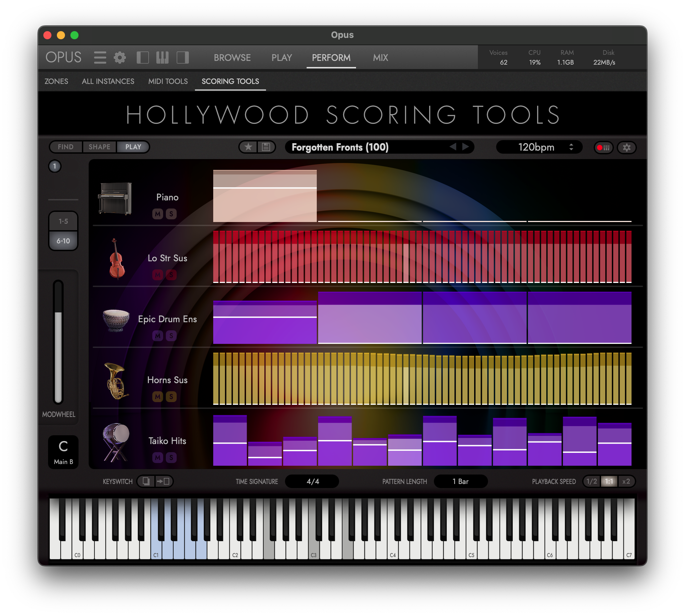Click the MODWHEEL slider
Image resolution: width=685 pixels, height=616 pixels.
(58, 342)
